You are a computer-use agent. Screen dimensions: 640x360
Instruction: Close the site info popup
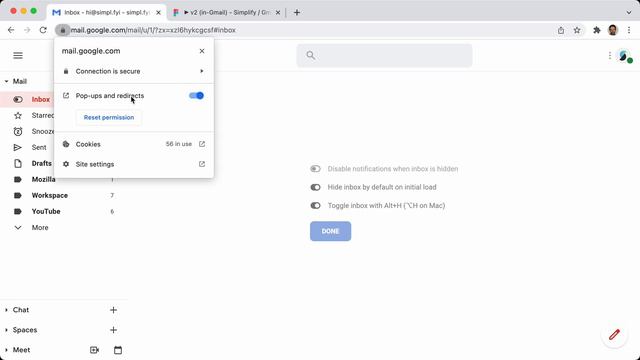click(202, 51)
